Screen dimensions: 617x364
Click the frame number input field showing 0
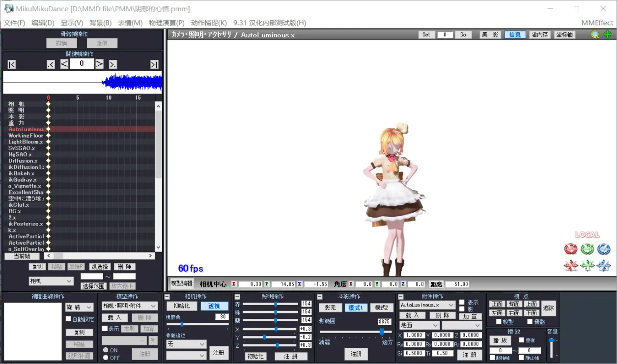tap(82, 64)
